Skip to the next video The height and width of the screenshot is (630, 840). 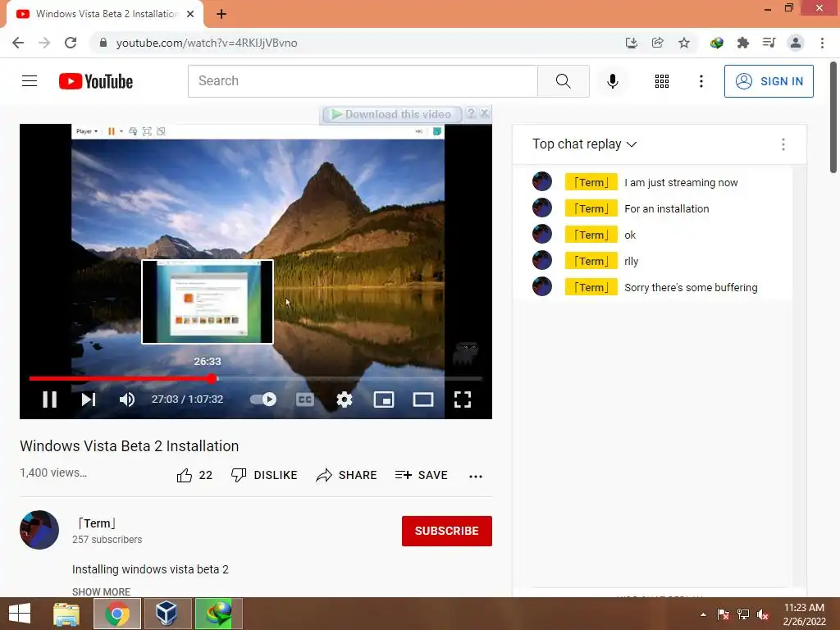point(89,399)
